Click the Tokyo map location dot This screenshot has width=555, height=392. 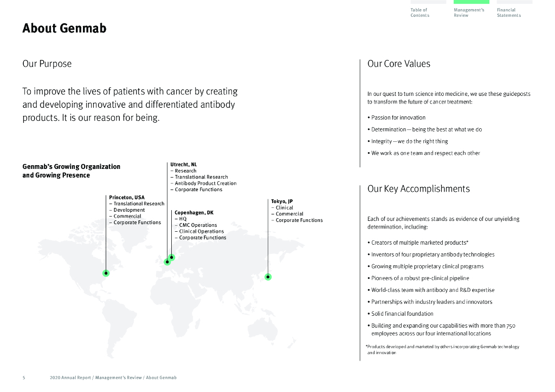(268, 277)
